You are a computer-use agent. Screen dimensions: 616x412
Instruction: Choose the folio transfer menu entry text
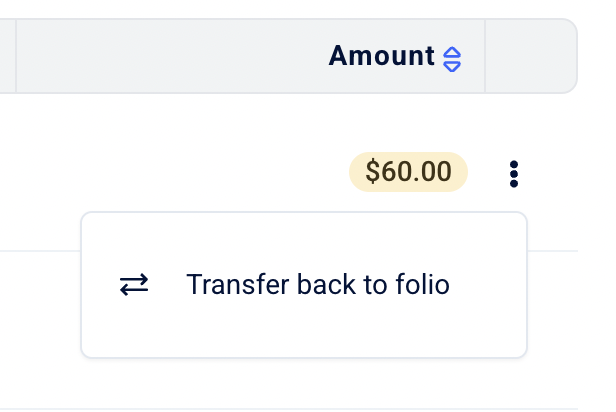click(x=317, y=285)
